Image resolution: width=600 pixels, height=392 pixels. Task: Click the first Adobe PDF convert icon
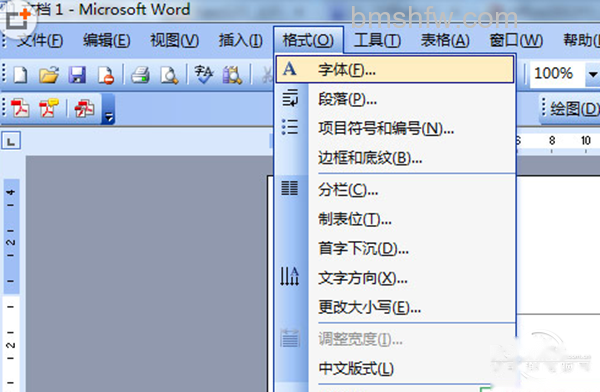[20, 108]
